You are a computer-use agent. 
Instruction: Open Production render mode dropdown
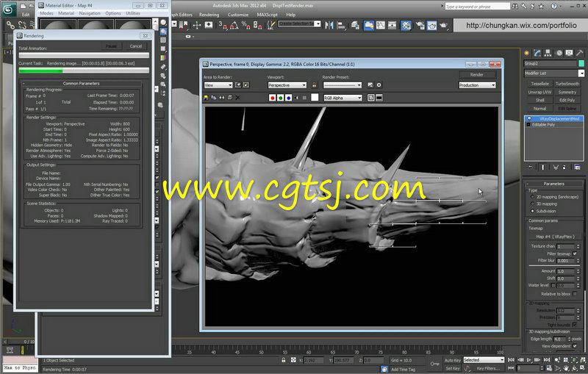pyautogui.click(x=477, y=85)
